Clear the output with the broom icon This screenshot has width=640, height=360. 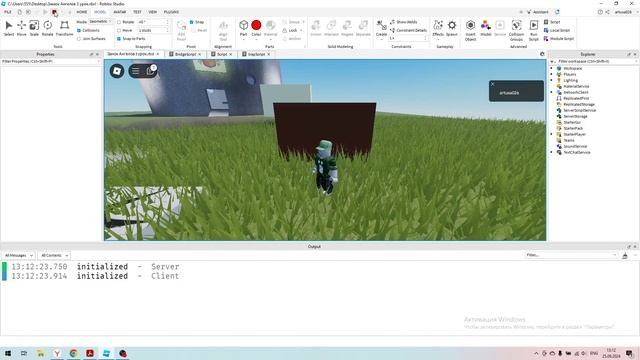624,256
